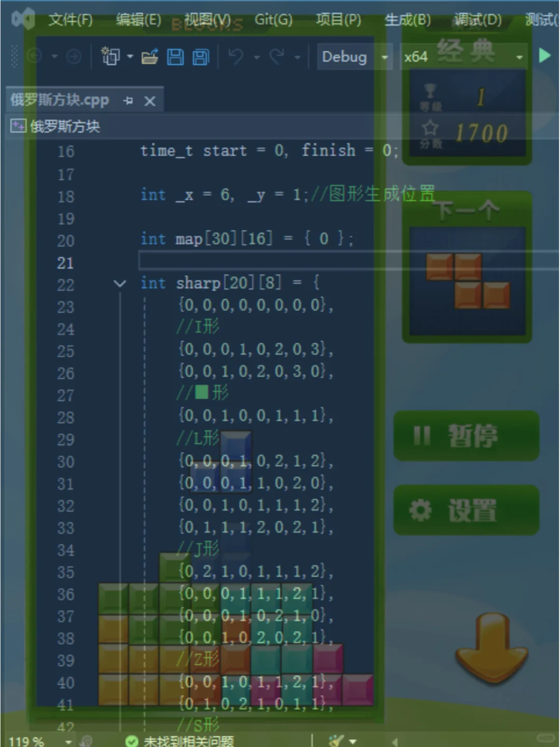Collapse the sharp array at line 22
The image size is (560, 747).
[120, 284]
